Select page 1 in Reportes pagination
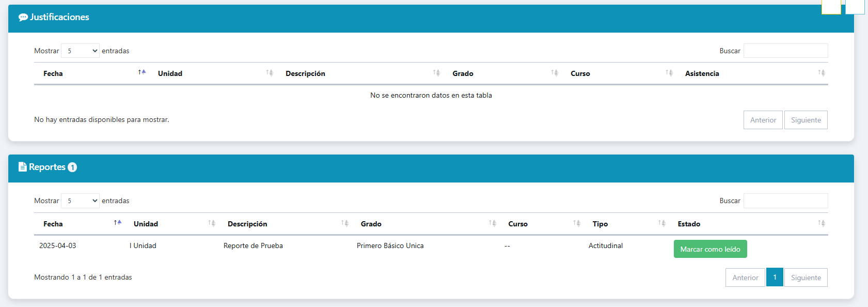 [x=775, y=278]
